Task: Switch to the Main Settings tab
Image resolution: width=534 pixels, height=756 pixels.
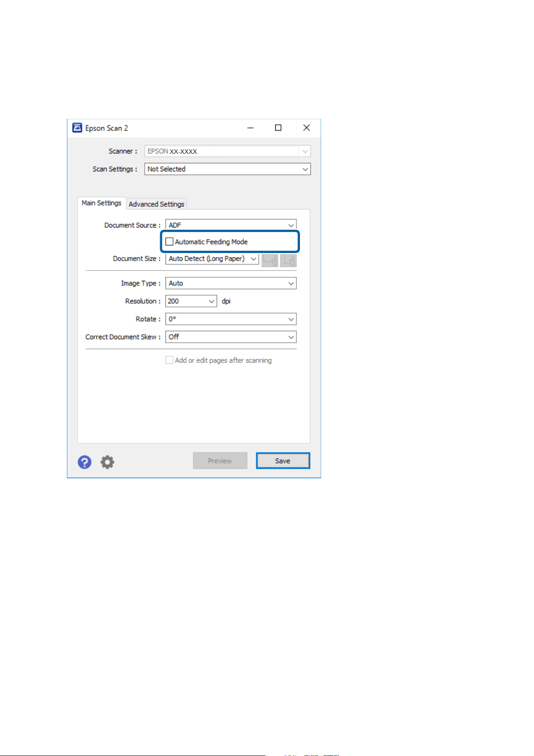Action: (101, 203)
